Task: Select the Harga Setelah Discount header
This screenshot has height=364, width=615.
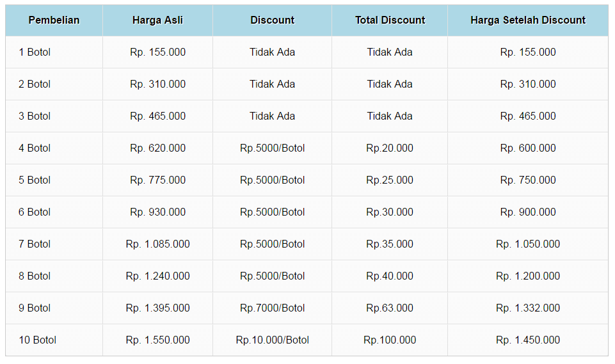Action: point(527,20)
